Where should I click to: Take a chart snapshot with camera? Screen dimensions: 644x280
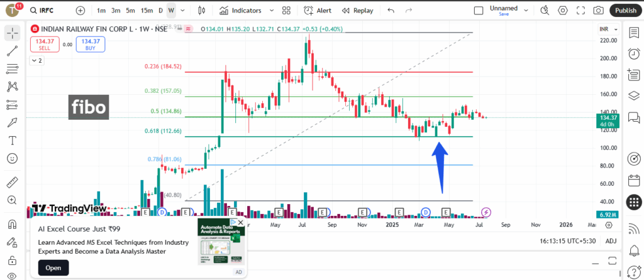point(599,11)
